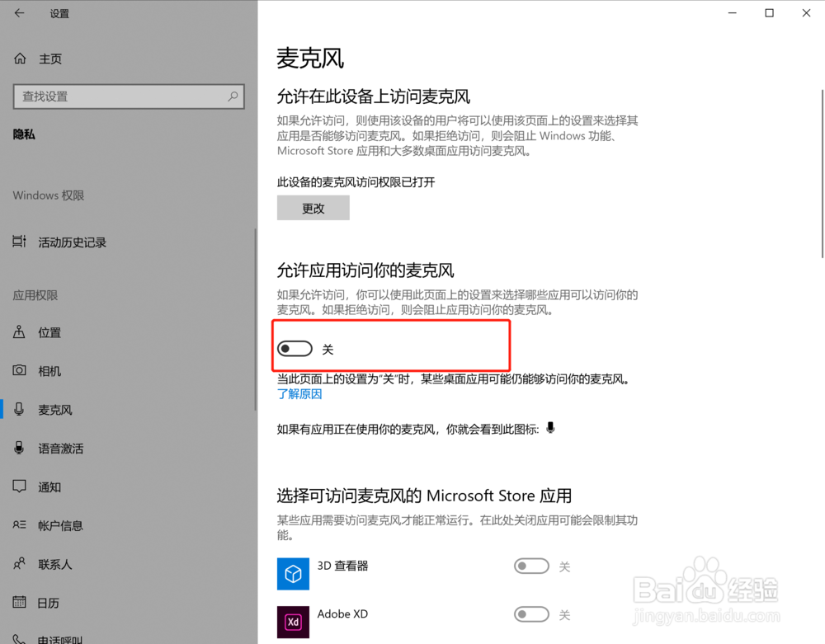Enable microphone for Adobe XD
Viewport: 825px width, 644px height.
point(531,613)
